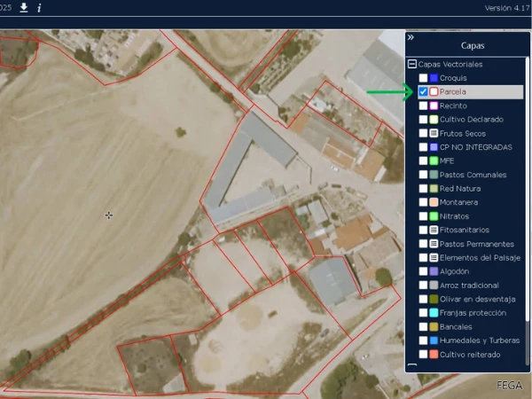Collapse the Capas Vectoriales tree group
This screenshot has width=532, height=399.
coord(412,65)
